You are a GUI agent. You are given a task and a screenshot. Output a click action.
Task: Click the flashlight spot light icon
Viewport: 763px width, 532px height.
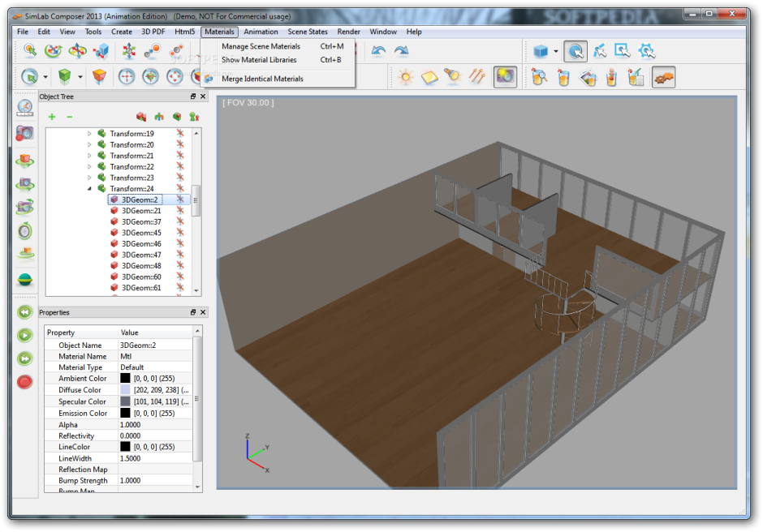[x=453, y=77]
